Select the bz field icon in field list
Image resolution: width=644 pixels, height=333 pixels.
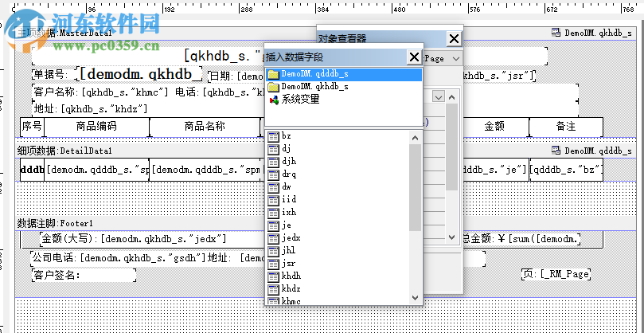[x=273, y=136]
